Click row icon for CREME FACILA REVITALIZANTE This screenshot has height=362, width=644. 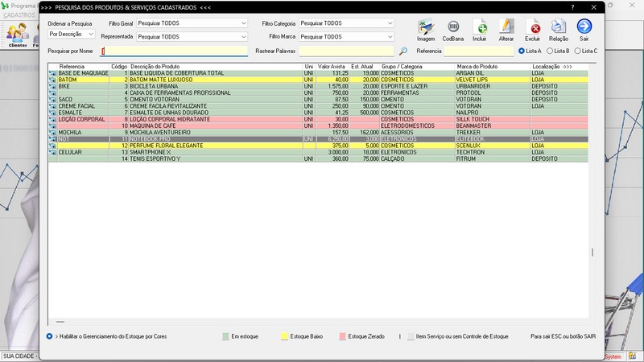click(52, 106)
